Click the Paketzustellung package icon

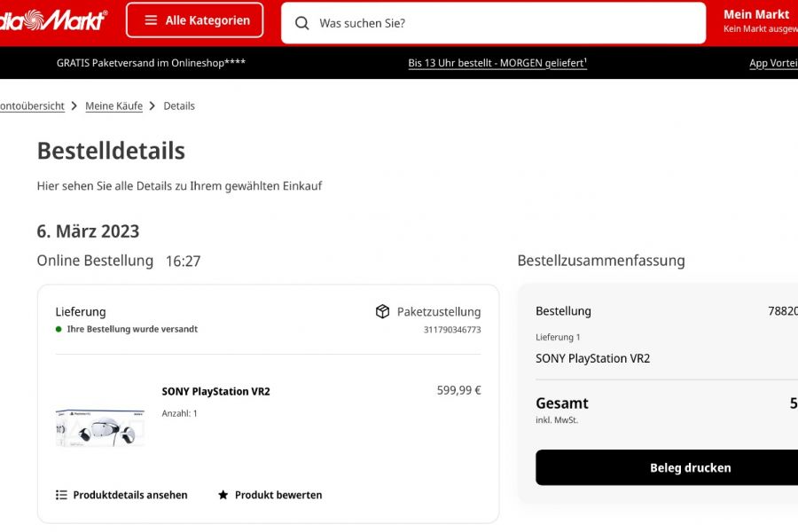coord(382,311)
